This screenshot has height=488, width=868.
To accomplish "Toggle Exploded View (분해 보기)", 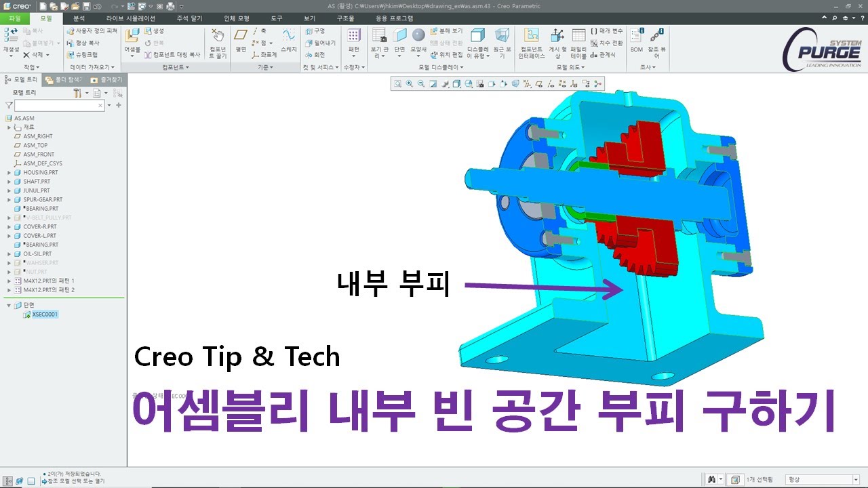I will (446, 31).
